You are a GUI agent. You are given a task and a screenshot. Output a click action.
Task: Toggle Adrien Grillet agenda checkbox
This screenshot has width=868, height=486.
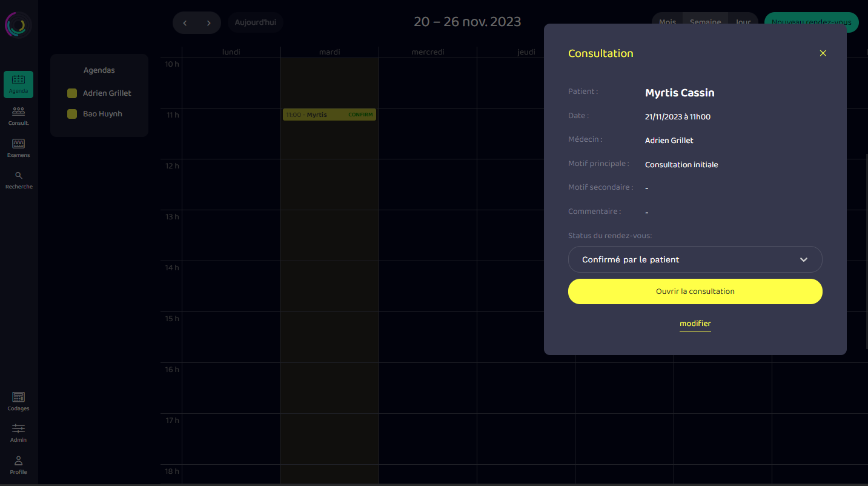tap(72, 93)
